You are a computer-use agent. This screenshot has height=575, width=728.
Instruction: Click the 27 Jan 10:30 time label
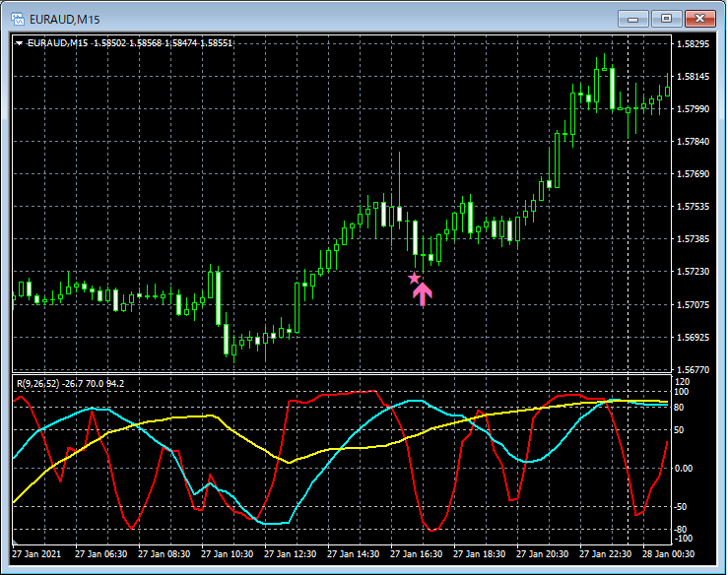tap(227, 554)
